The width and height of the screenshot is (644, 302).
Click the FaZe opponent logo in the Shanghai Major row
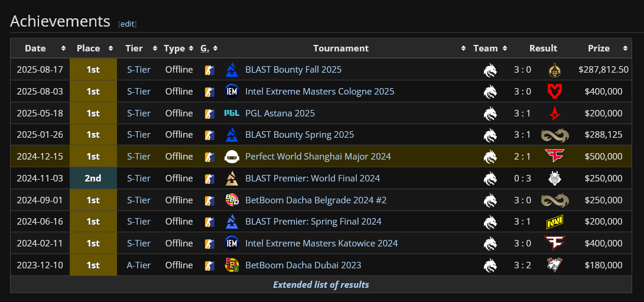click(x=554, y=157)
